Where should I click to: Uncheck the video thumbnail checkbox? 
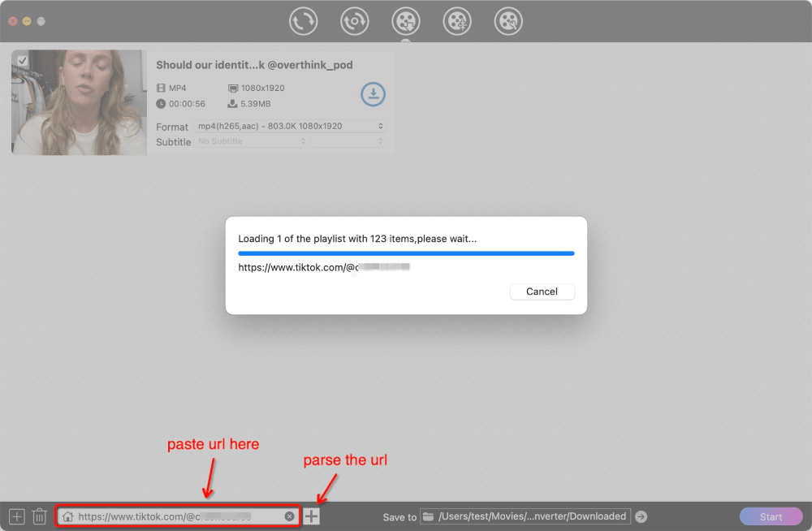[x=22, y=61]
